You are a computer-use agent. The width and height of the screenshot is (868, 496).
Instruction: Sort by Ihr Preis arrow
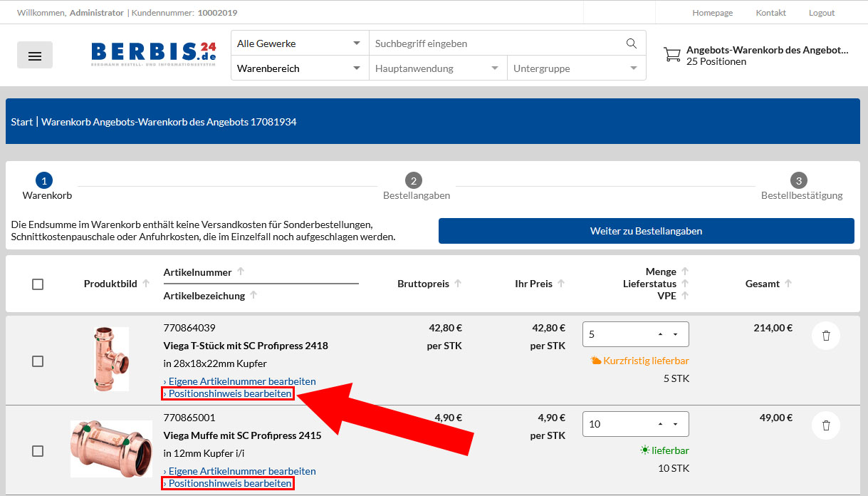point(561,283)
